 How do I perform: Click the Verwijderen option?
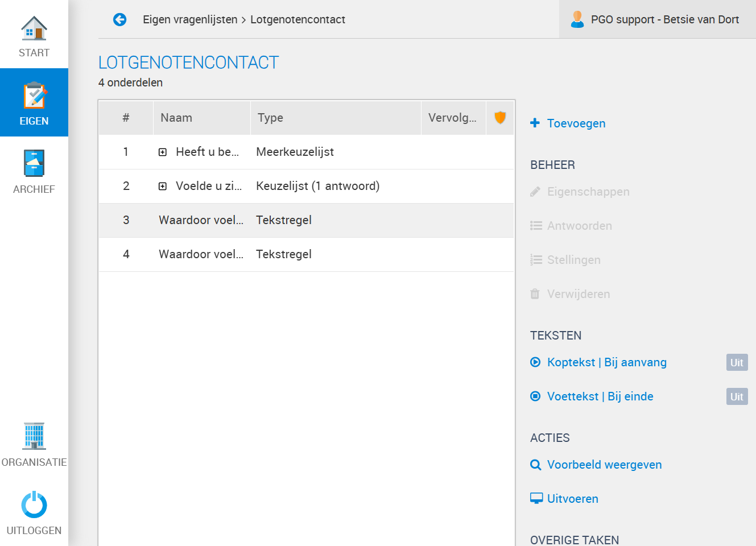point(579,294)
